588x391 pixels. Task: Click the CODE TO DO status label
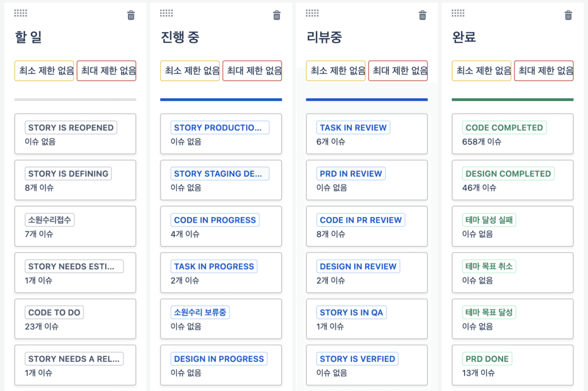click(x=55, y=312)
